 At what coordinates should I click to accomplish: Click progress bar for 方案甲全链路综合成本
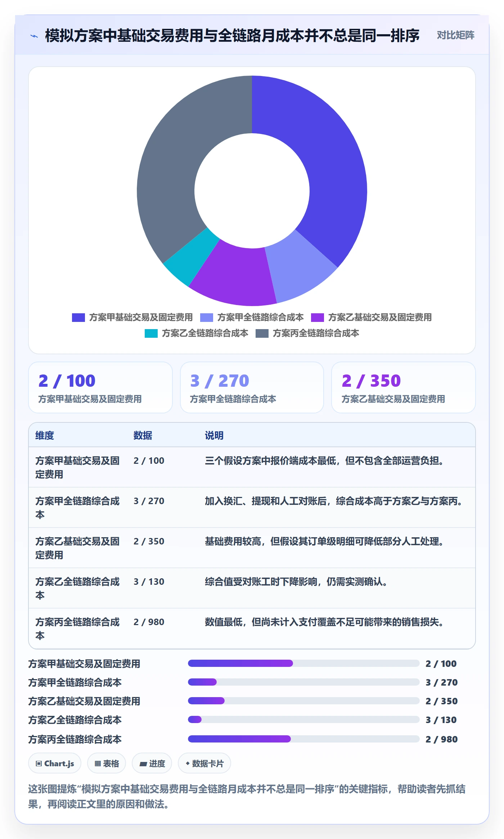303,682
